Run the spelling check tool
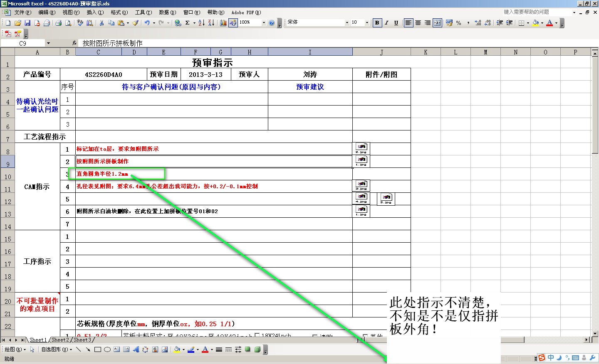599x364 pixels. coord(80,23)
